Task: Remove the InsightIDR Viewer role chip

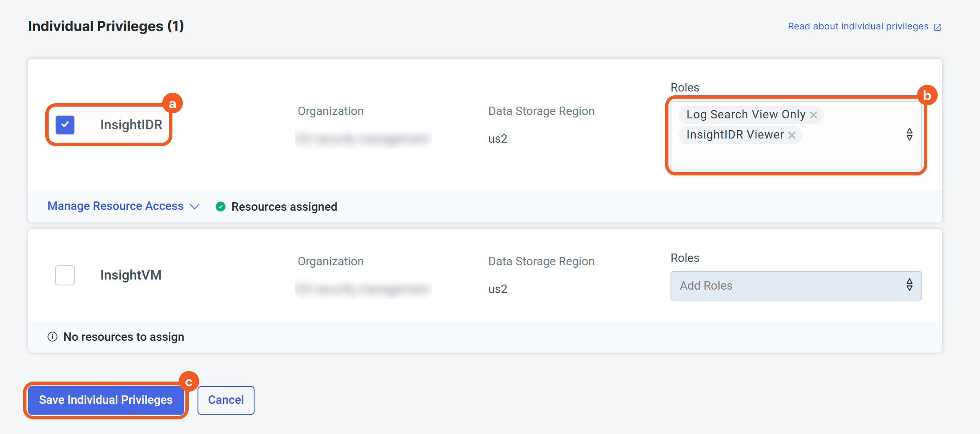Action: 791,135
